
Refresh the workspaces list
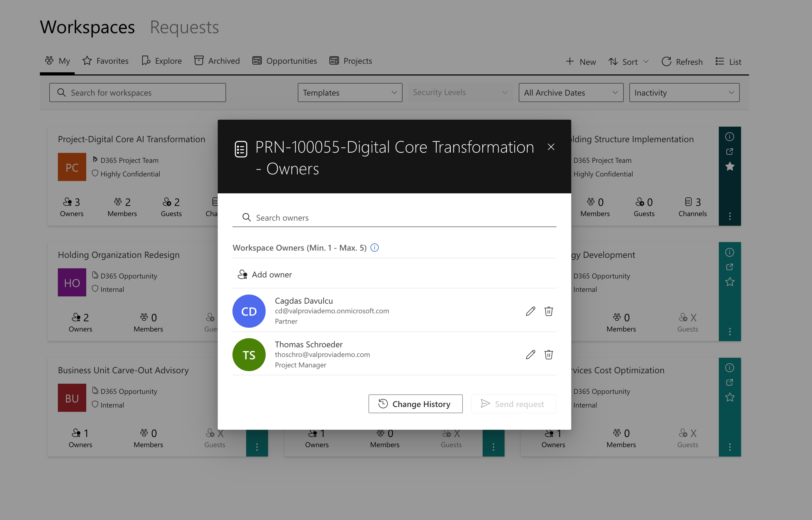(682, 61)
